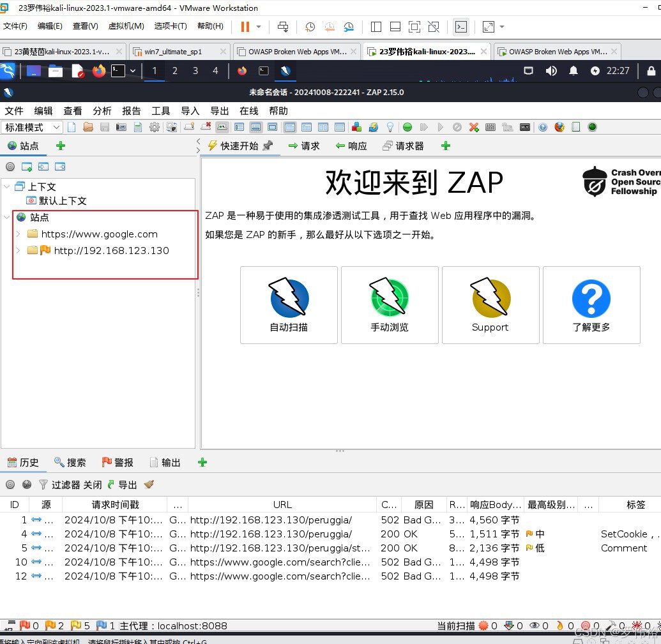The width and height of the screenshot is (661, 644).
Task: Open 文件 menu in ZAP
Action: (x=14, y=111)
